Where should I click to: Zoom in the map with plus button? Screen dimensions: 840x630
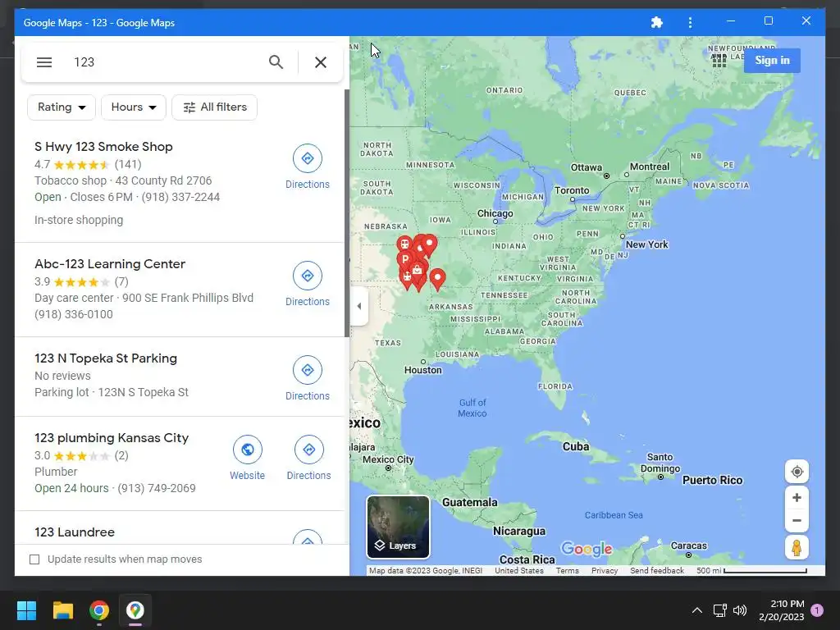click(797, 498)
